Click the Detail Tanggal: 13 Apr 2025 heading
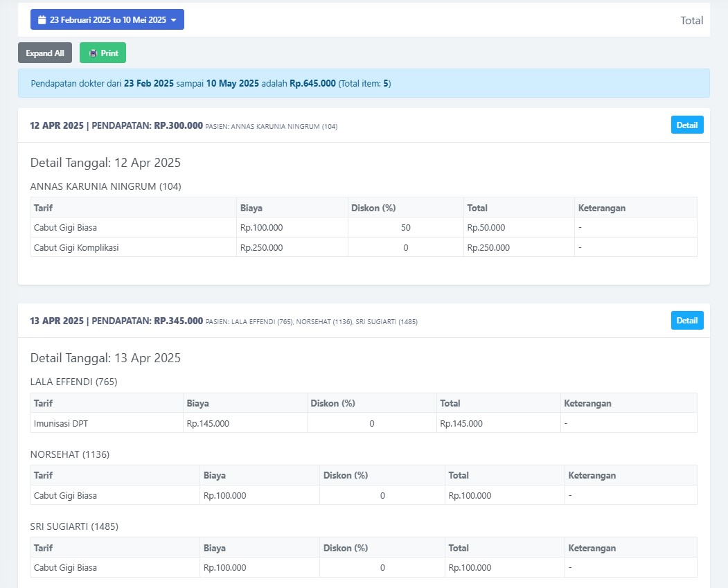 pos(105,358)
